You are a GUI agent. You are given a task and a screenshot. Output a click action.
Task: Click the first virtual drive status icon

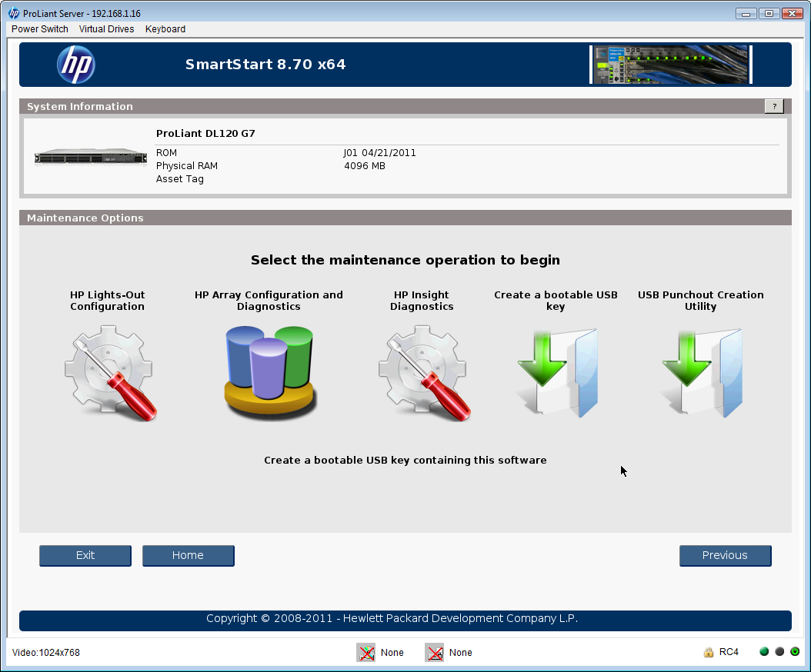pos(366,652)
